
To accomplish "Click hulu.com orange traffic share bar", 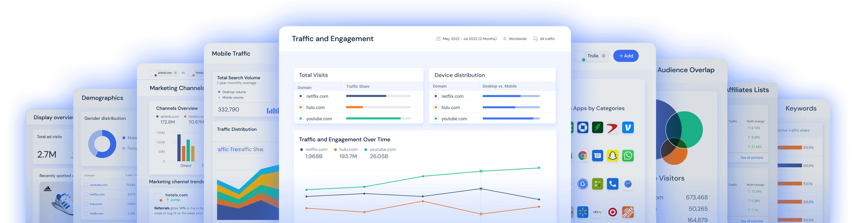I will pos(355,107).
